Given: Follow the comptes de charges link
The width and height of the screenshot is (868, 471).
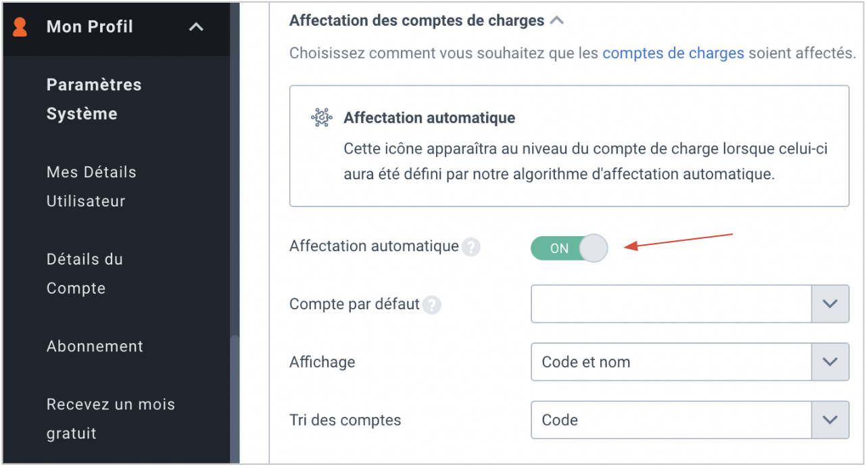Looking at the screenshot, I should [x=673, y=53].
